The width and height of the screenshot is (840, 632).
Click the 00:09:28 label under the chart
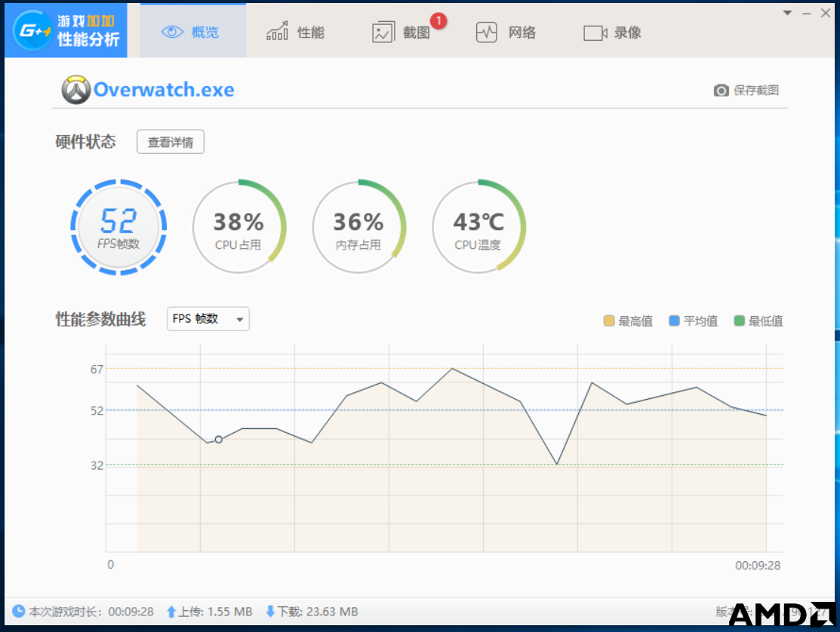coord(758,565)
